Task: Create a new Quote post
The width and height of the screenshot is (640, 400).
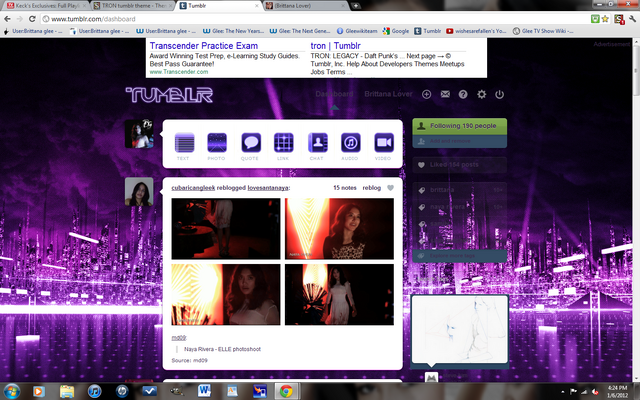Action: tap(251, 146)
